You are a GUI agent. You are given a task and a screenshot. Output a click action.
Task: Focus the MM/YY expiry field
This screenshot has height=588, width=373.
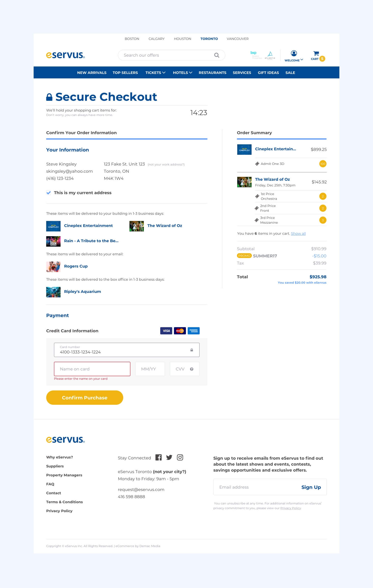(150, 369)
